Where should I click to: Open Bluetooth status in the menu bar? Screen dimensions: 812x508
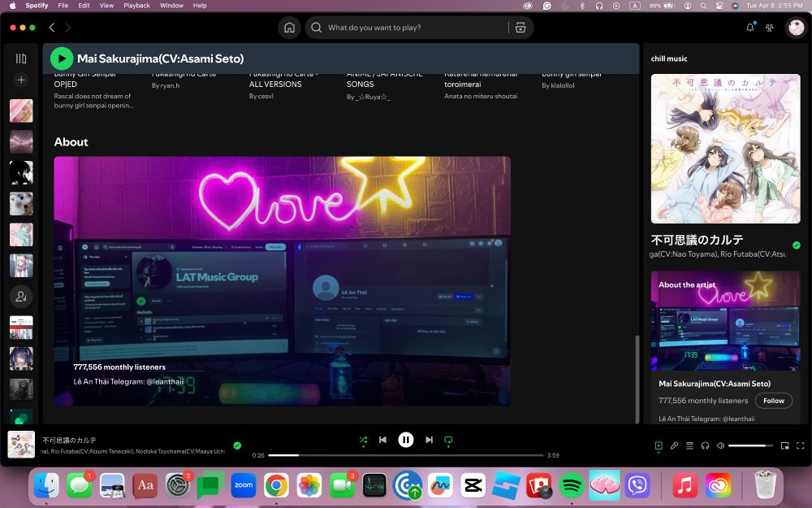(x=582, y=6)
